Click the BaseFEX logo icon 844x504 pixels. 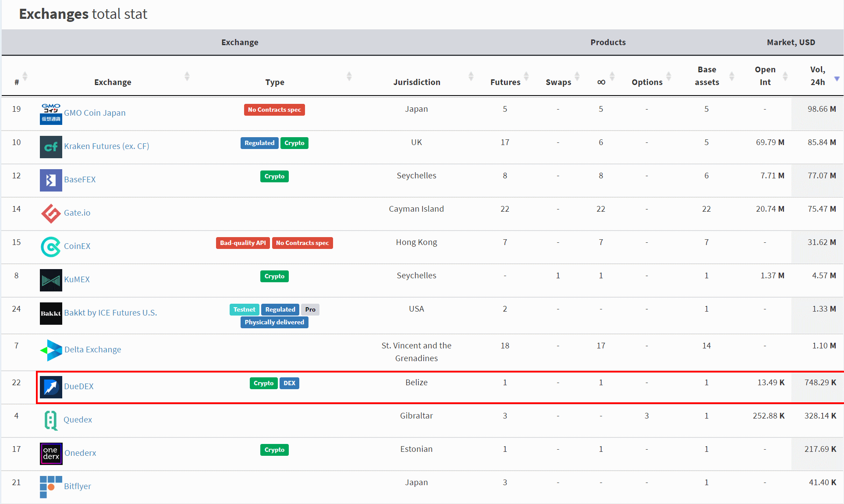[51, 180]
